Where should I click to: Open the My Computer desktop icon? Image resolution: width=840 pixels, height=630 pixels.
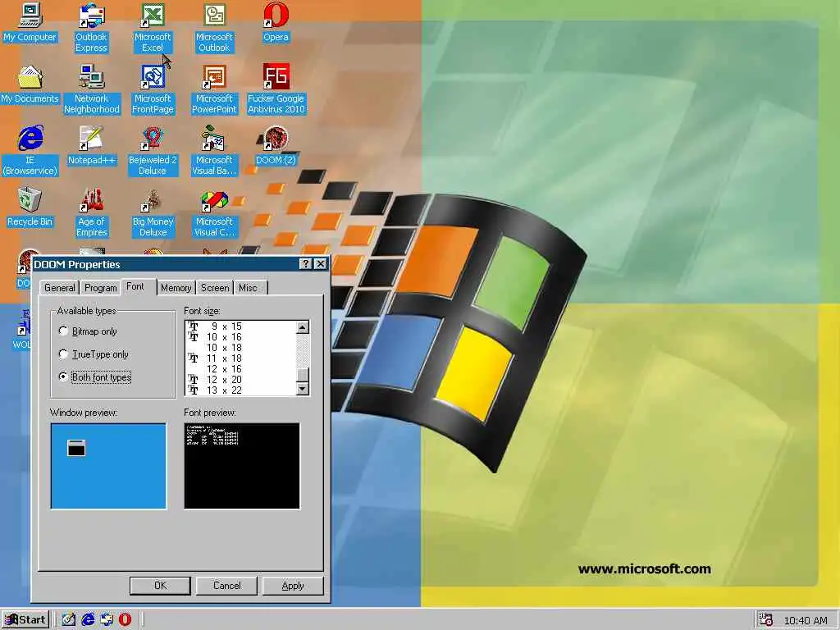(30, 22)
